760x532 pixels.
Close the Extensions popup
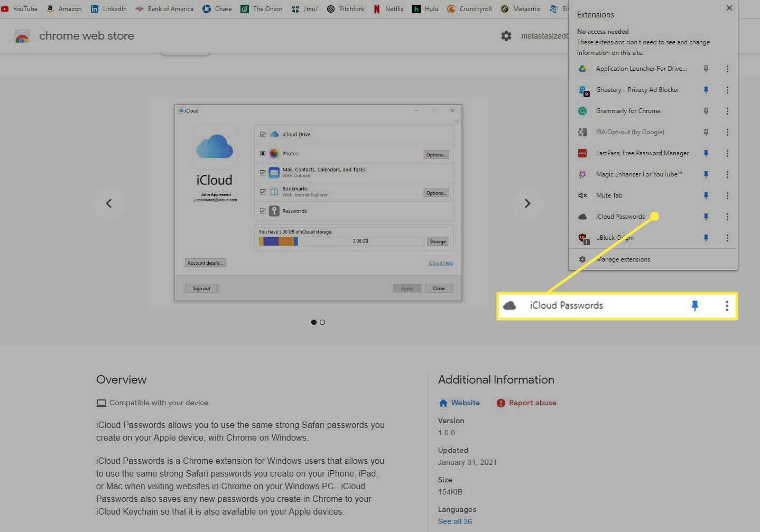(x=729, y=8)
